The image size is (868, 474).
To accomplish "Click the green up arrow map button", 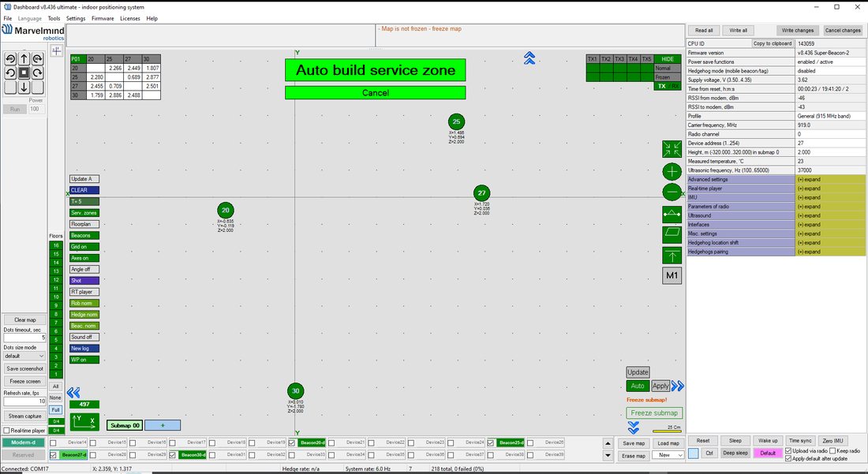I will [x=672, y=256].
